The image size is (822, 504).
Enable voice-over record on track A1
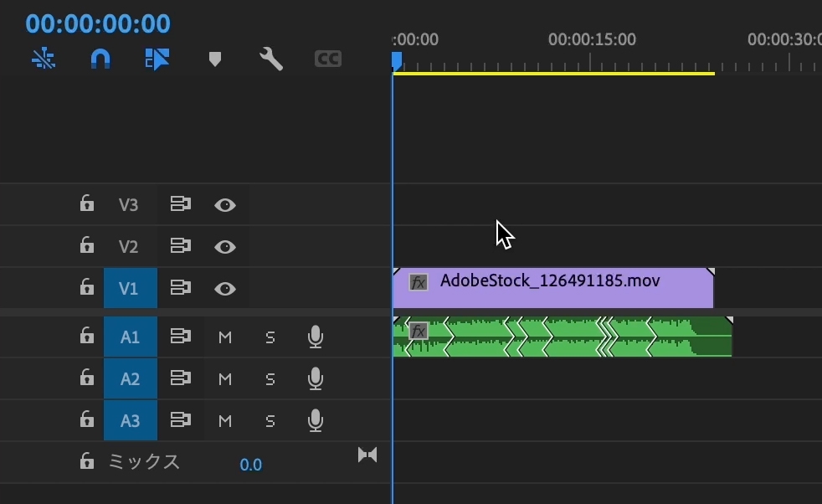[315, 337]
